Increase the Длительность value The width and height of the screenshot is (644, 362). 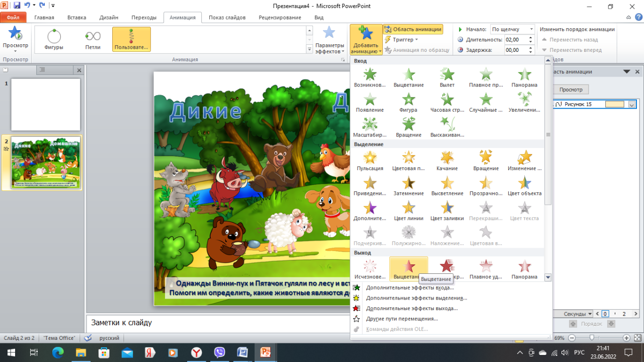tap(530, 37)
